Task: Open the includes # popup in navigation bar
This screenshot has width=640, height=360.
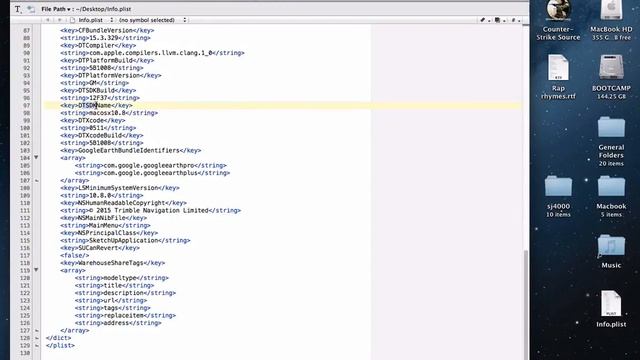Action: [x=515, y=20]
